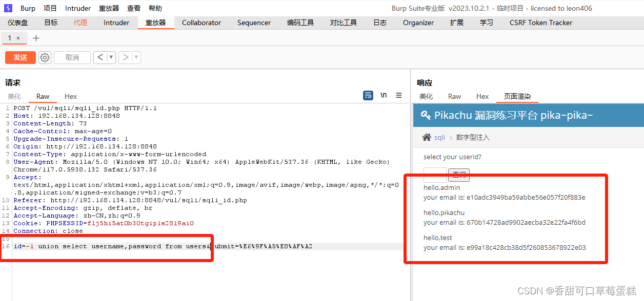Viewport: 644px width, 301px height.
Task: Click the 发送 send button
Action: [21, 57]
